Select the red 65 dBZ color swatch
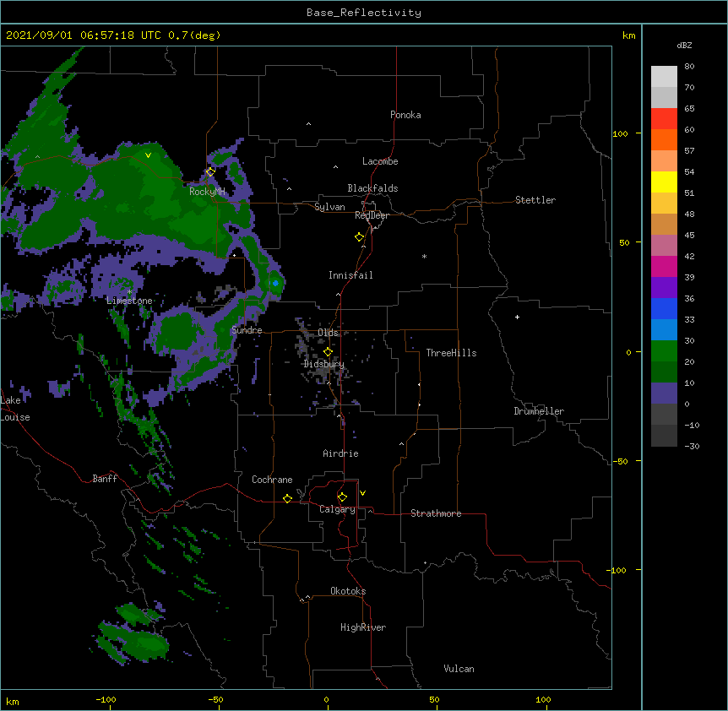The width and height of the screenshot is (728, 711). tap(664, 119)
